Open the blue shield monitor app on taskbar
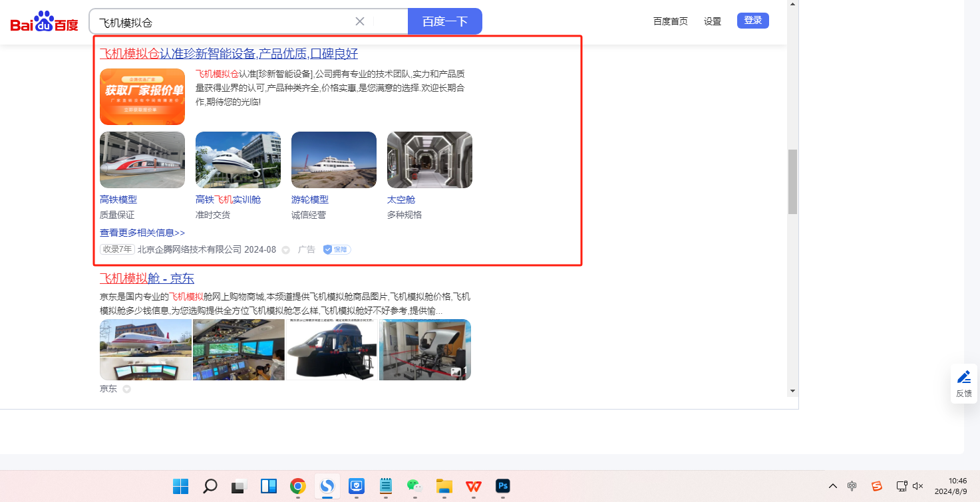Viewport: 980px width, 502px height. click(x=356, y=486)
